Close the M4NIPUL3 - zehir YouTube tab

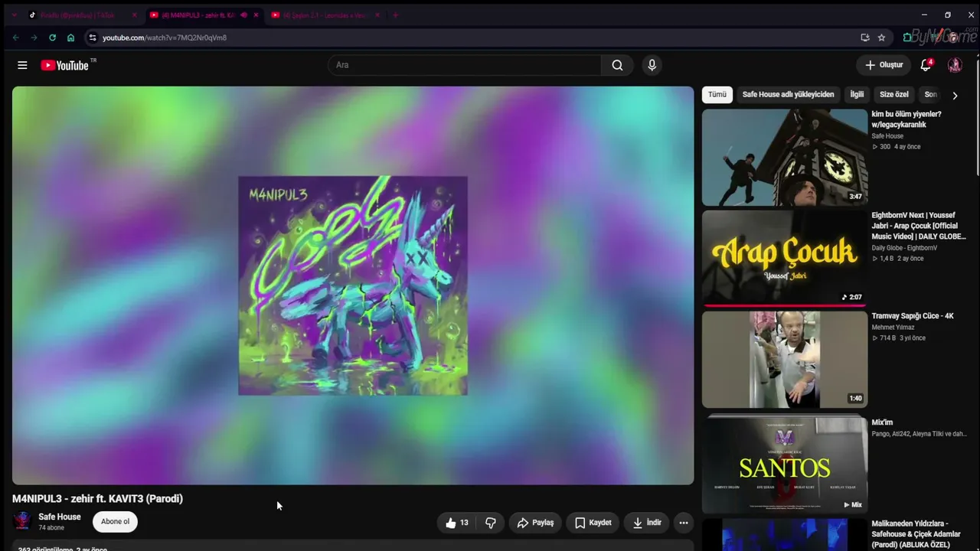(255, 15)
